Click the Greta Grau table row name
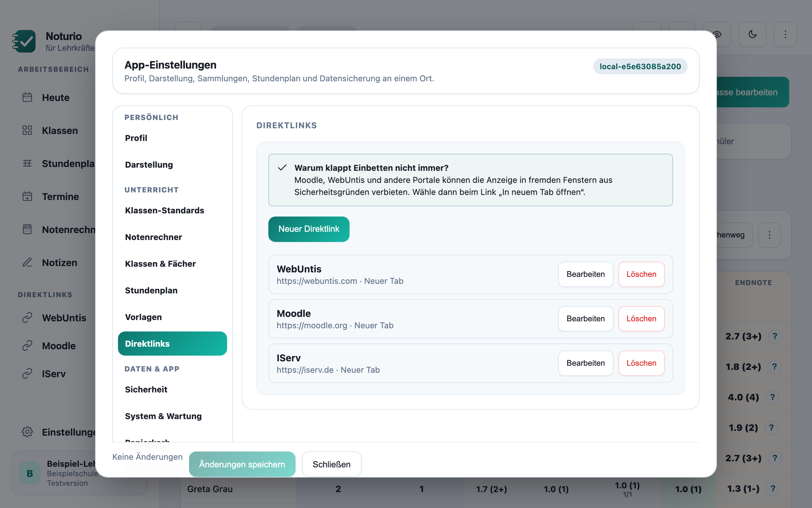 [x=210, y=489]
